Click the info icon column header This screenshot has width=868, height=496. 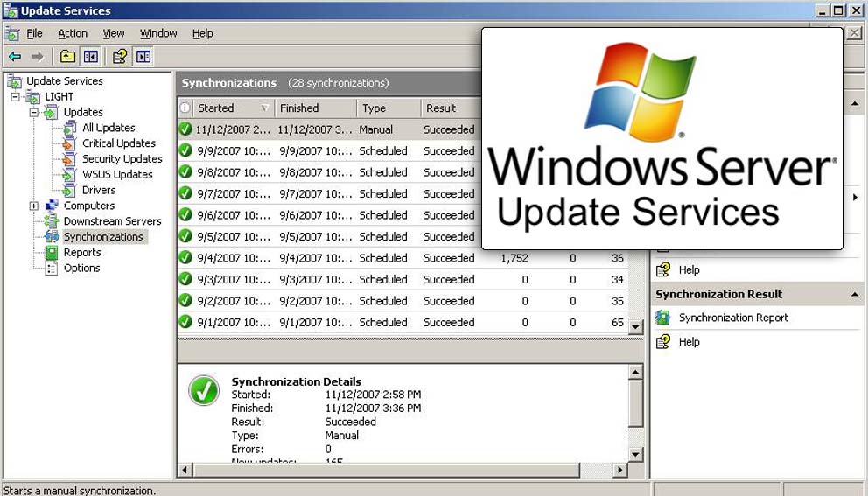pos(185,108)
